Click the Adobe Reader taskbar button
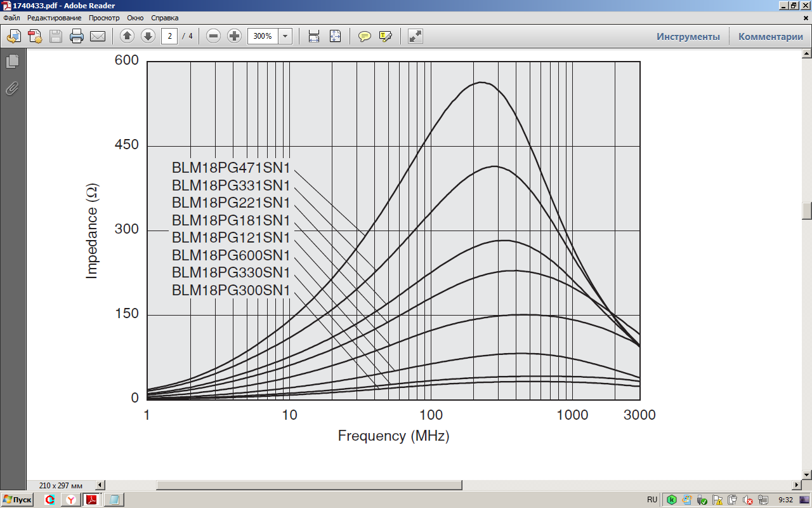 [x=91, y=500]
